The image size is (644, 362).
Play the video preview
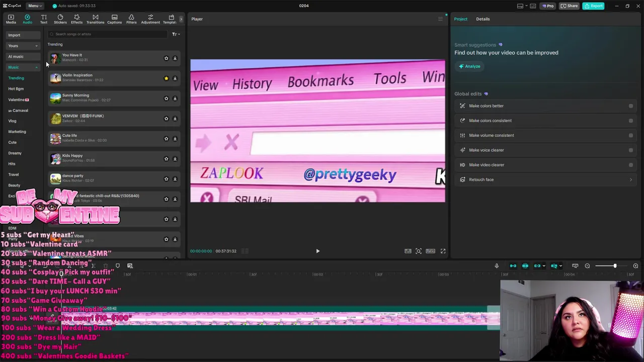click(x=317, y=251)
